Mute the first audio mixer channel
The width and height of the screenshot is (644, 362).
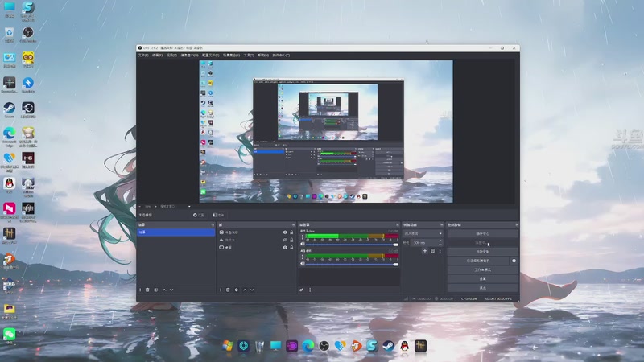tap(303, 244)
